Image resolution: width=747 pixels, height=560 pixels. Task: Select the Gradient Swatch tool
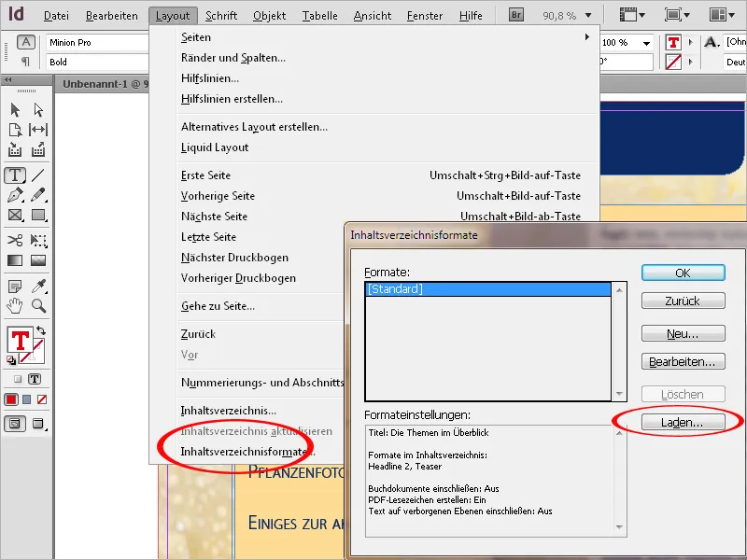[15, 260]
